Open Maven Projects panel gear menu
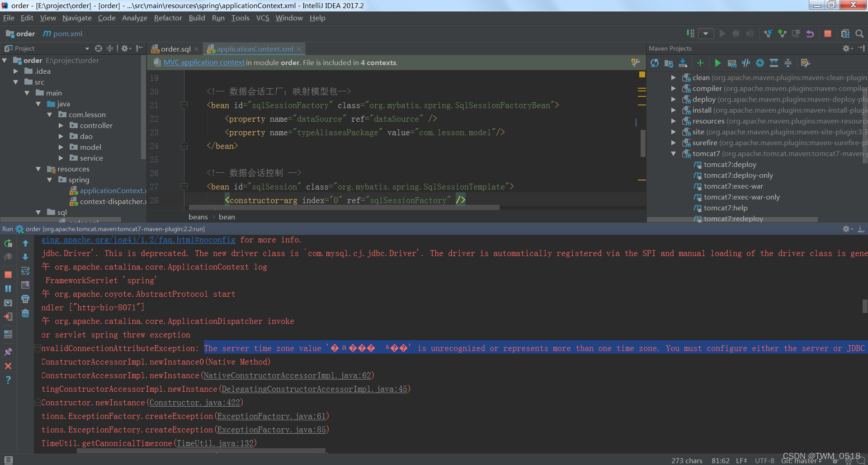Screen dimensions: 868x465 coord(847,48)
